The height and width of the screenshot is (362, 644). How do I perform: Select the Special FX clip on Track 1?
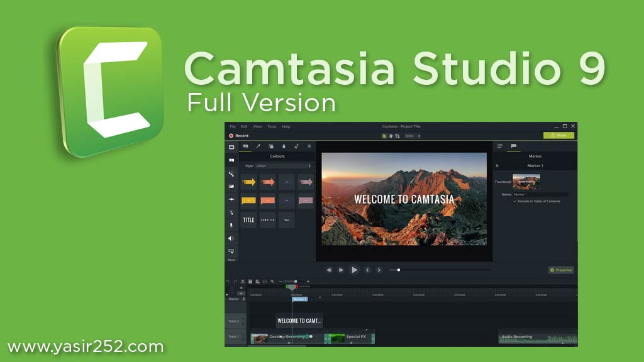[x=352, y=337]
